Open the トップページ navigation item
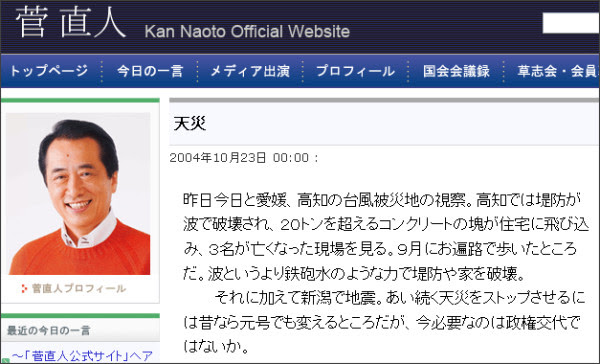 tap(49, 71)
